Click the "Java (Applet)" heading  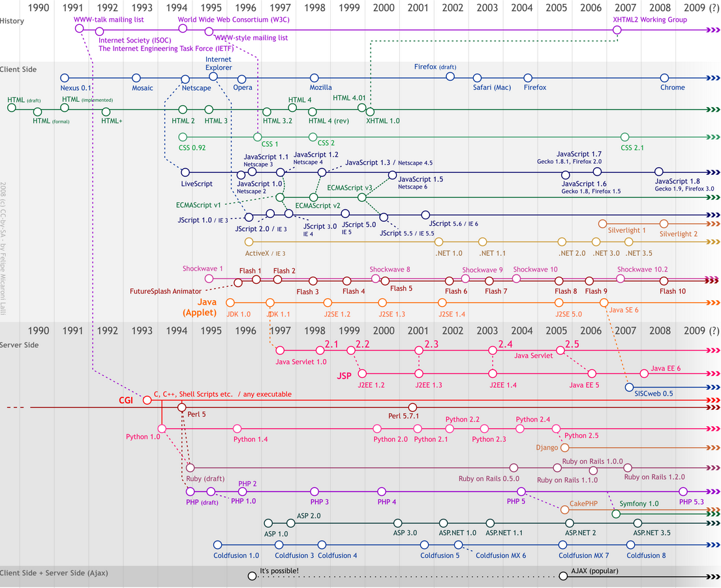[x=200, y=307]
